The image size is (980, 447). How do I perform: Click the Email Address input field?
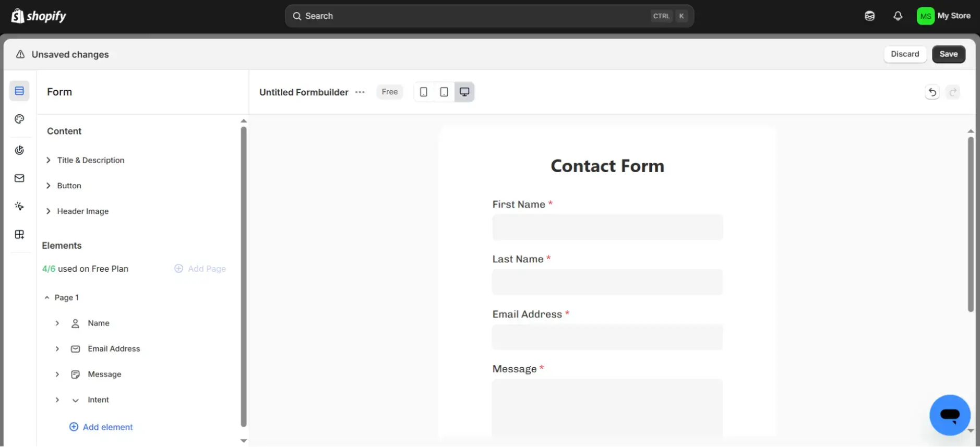607,337
